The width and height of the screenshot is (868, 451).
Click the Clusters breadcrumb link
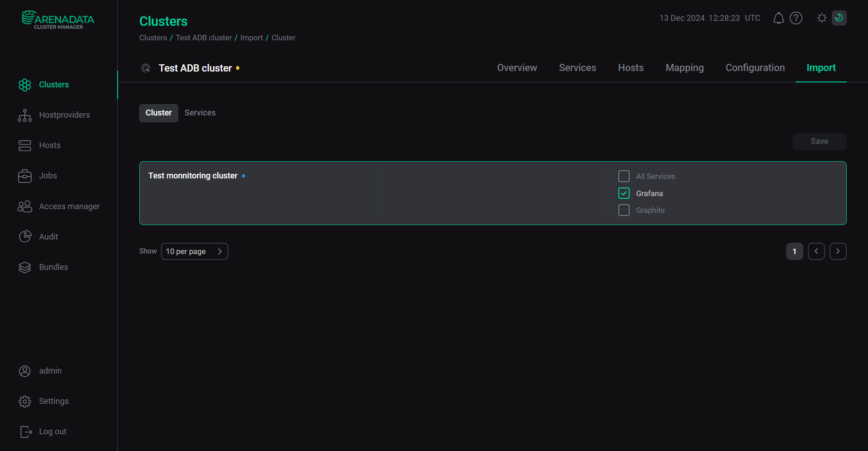(x=153, y=38)
